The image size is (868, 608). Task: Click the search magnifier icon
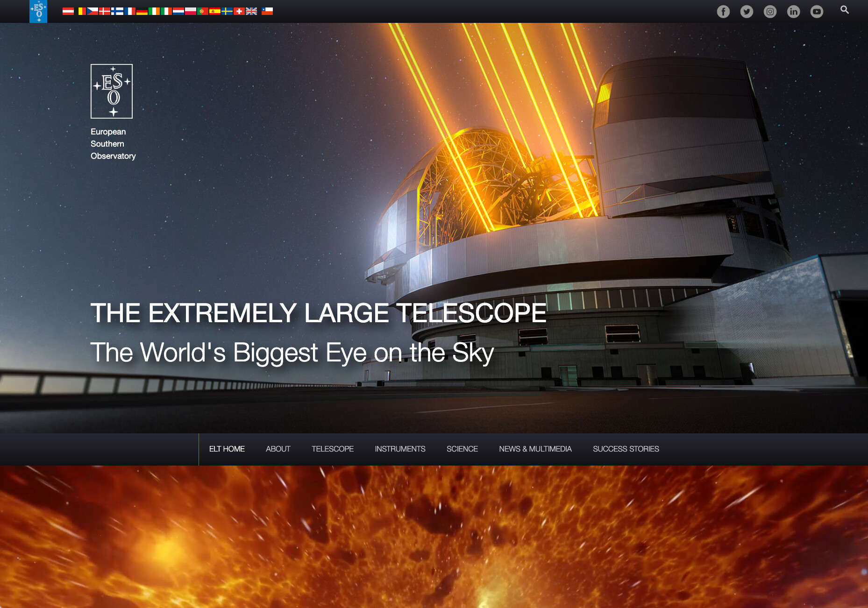click(845, 10)
